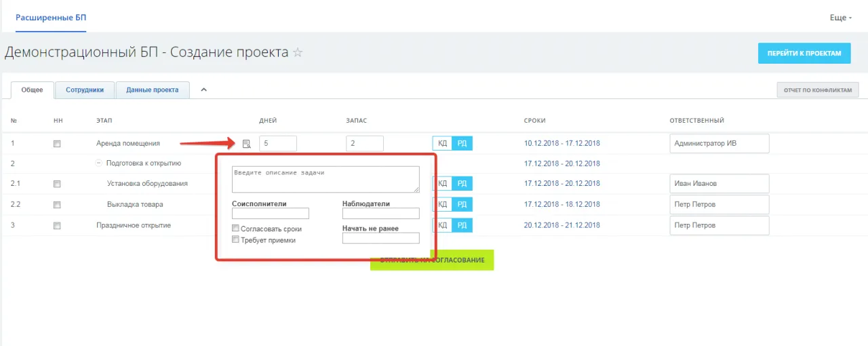The image size is (868, 346).
Task: Select РД toggle for Праздничное открытие row
Action: pos(462,225)
